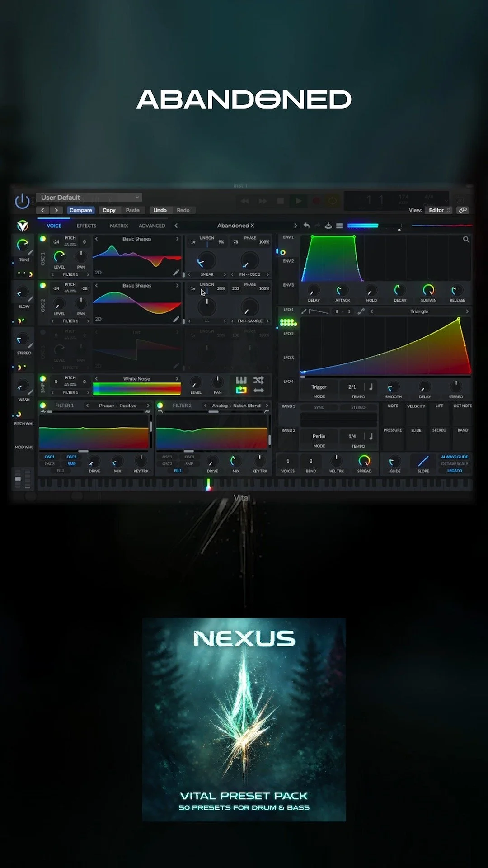488x868 pixels.
Task: Open the hamburger menu icon
Action: click(x=339, y=226)
